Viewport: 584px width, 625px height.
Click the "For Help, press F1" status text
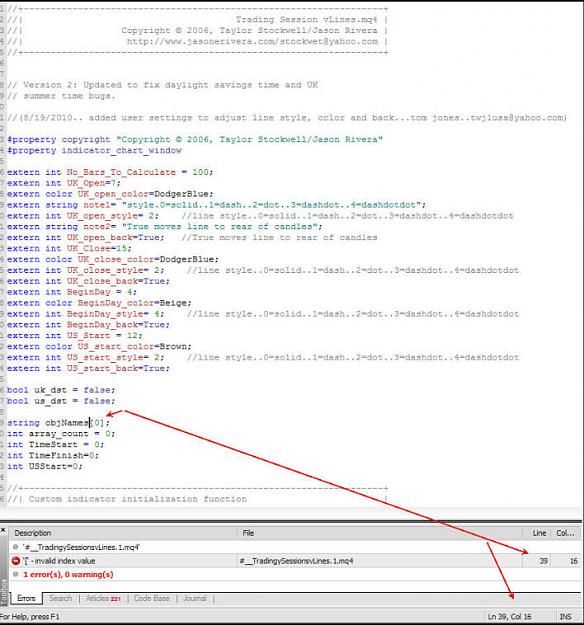(x=30, y=617)
